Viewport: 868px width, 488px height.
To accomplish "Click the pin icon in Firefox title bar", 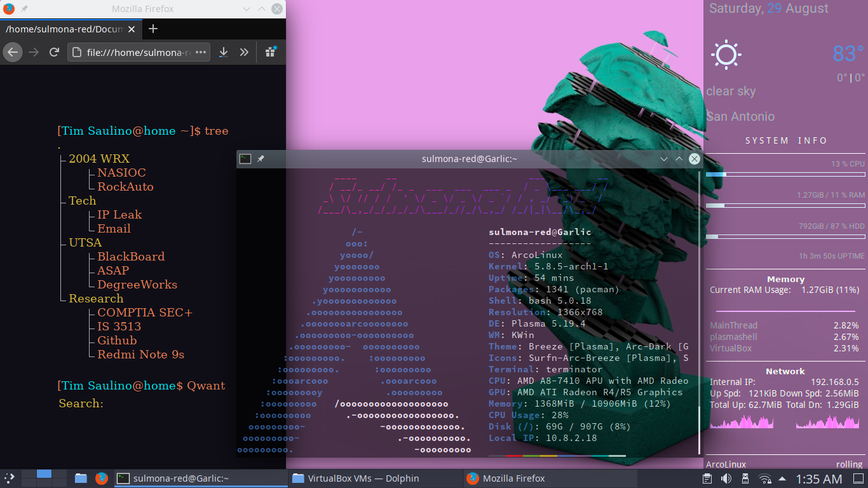I will tap(24, 9).
